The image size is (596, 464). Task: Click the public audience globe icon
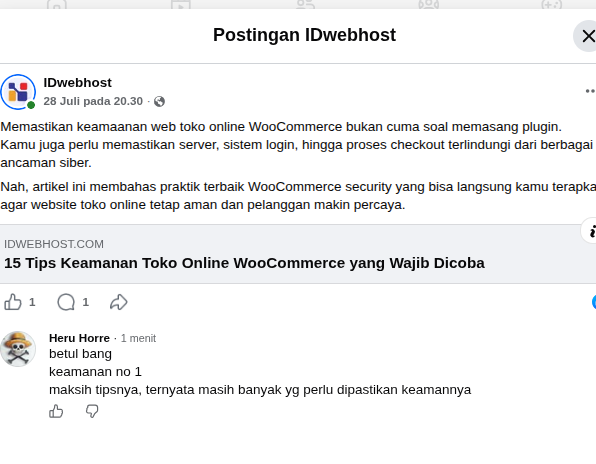[x=159, y=101]
